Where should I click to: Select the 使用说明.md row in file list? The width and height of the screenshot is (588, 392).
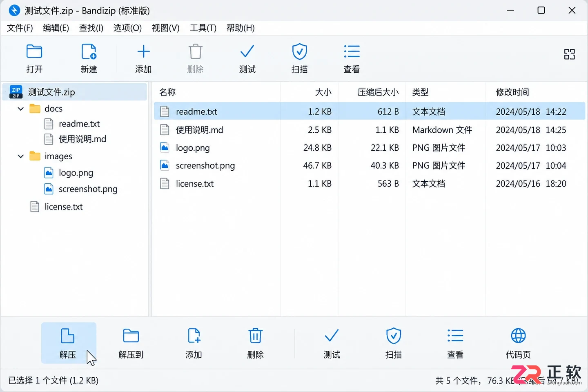point(370,130)
